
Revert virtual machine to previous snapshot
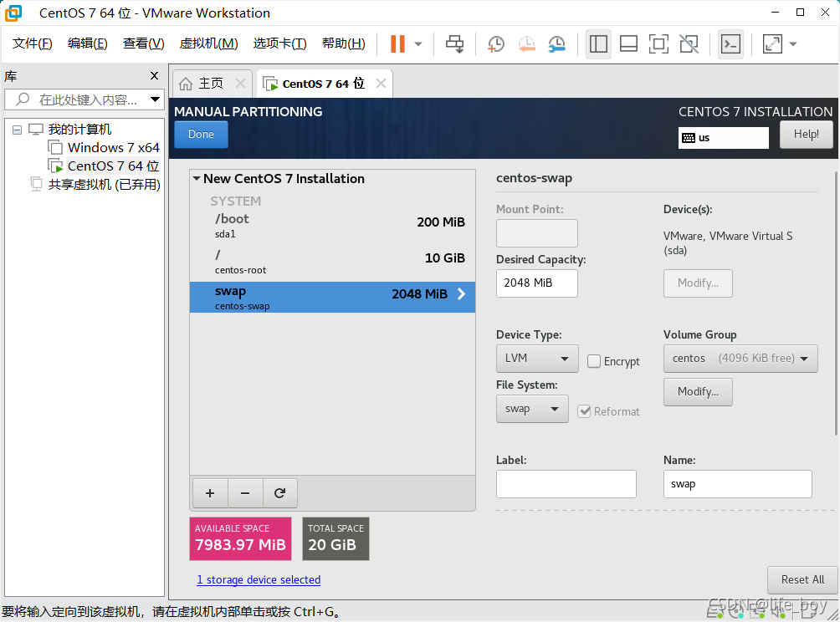tap(526, 44)
